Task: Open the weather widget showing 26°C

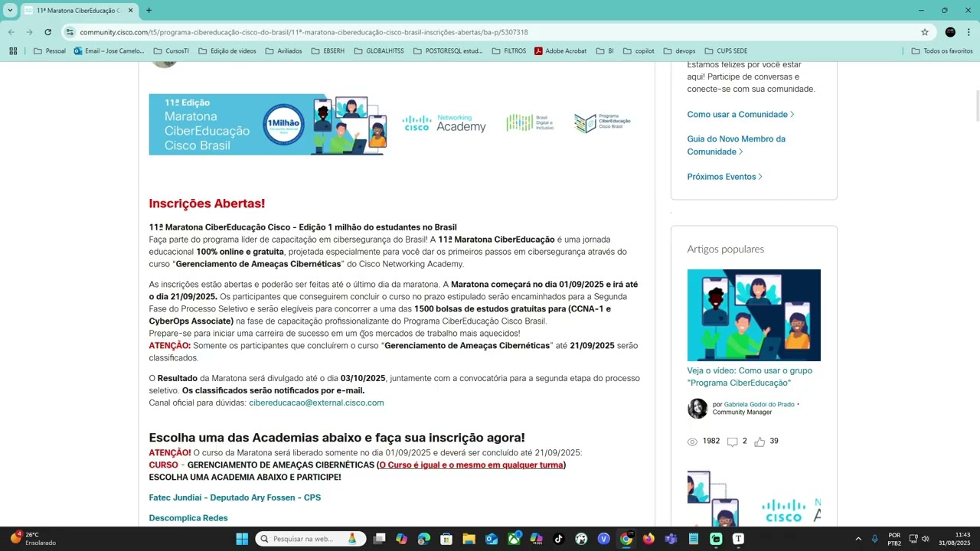Action: click(x=33, y=539)
